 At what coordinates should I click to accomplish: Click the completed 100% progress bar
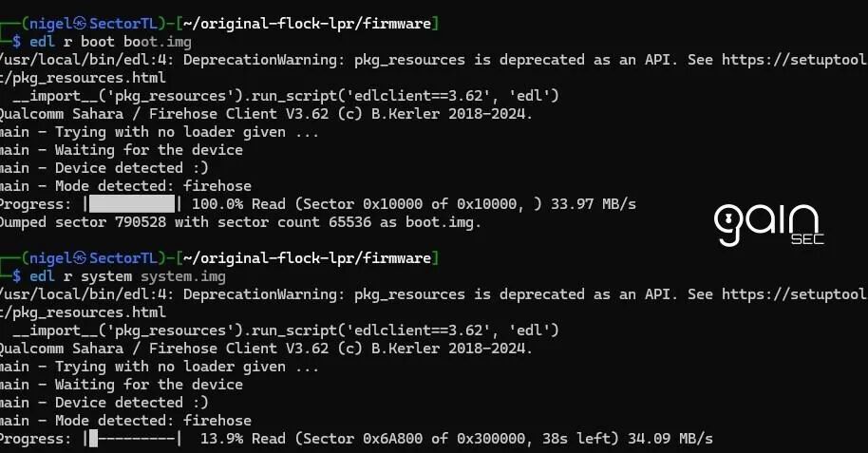tap(132, 204)
